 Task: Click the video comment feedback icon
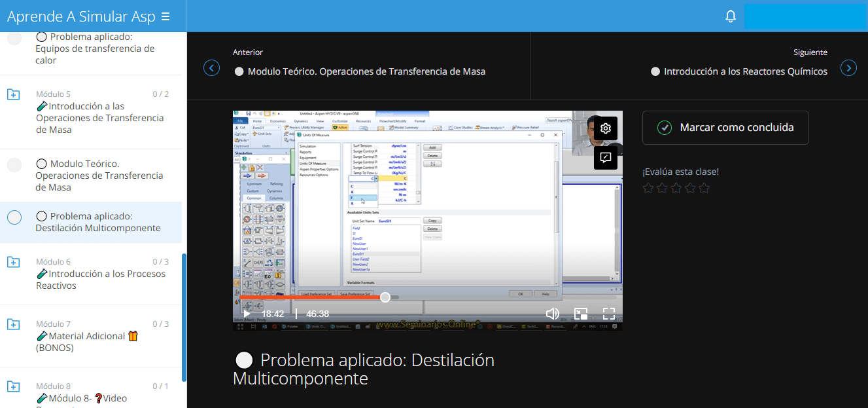pos(606,158)
